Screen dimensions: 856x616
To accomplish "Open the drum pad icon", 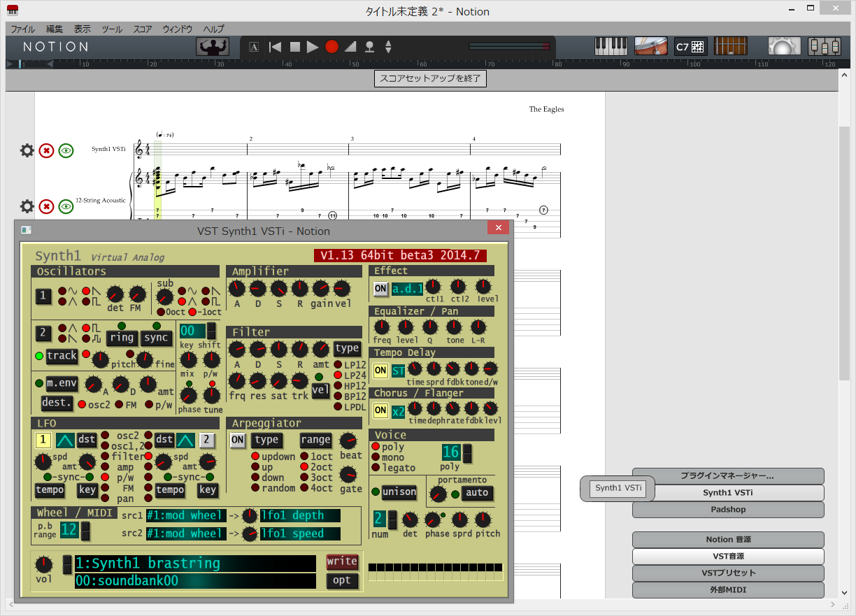I will 650,46.
